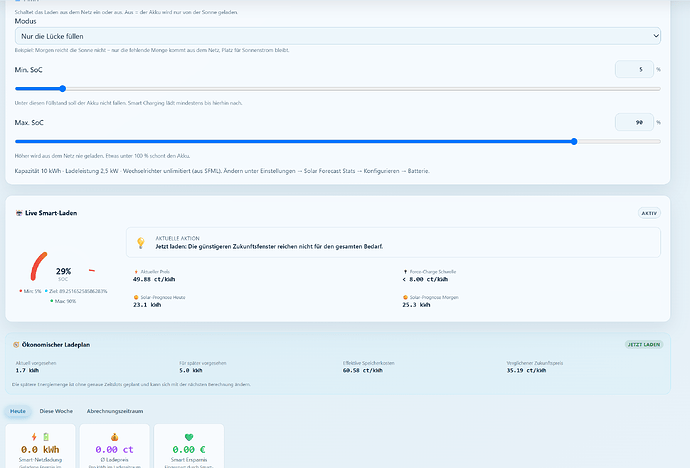Click the 35.19 ct/kWh Zukunftspreis value
This screenshot has height=468, width=690.
click(x=526, y=370)
